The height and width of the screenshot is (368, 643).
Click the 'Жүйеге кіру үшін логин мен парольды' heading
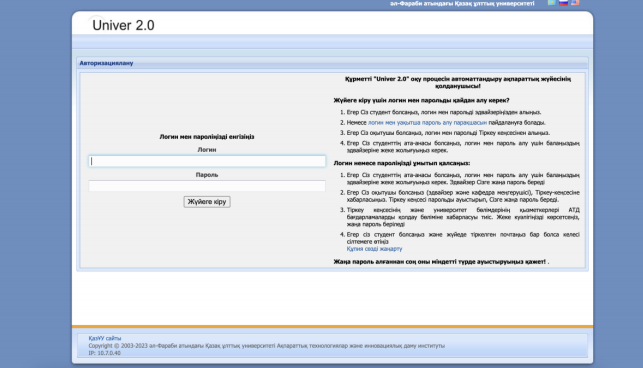(422, 101)
